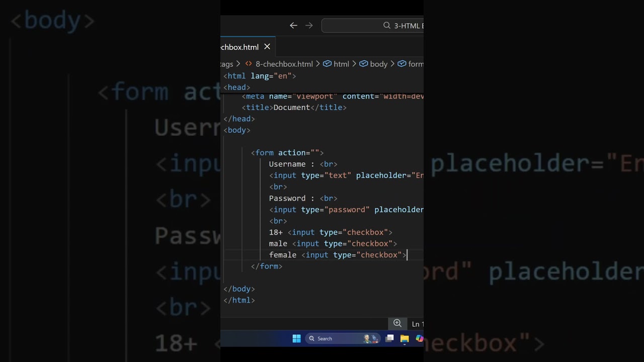
Task: Go back with the left arrow
Action: coord(293,26)
